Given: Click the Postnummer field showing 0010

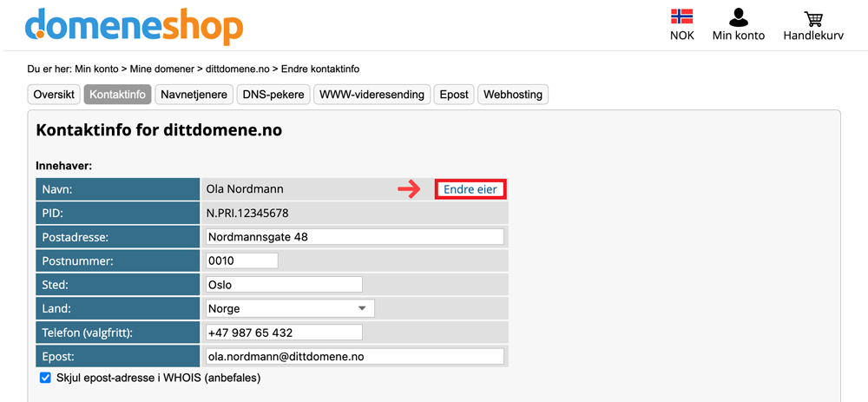Looking at the screenshot, I should (241, 260).
